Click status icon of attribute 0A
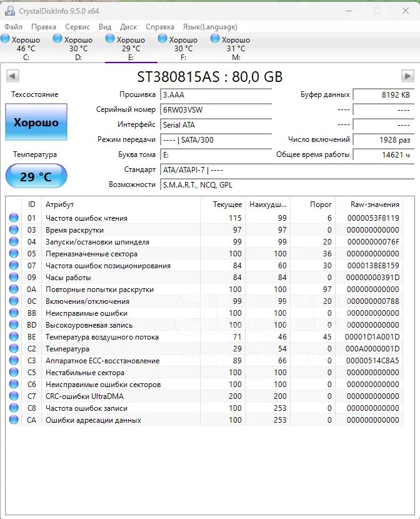The height and width of the screenshot is (519, 420). coord(14,290)
